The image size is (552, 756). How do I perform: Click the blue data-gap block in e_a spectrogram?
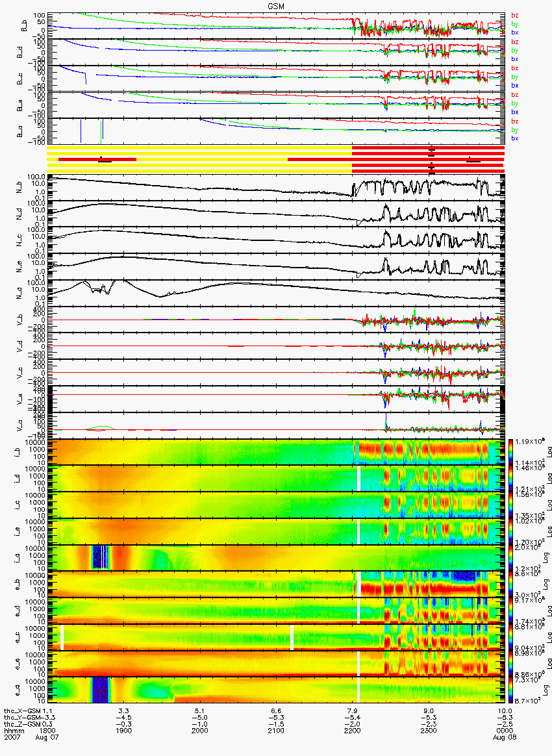click(100, 691)
